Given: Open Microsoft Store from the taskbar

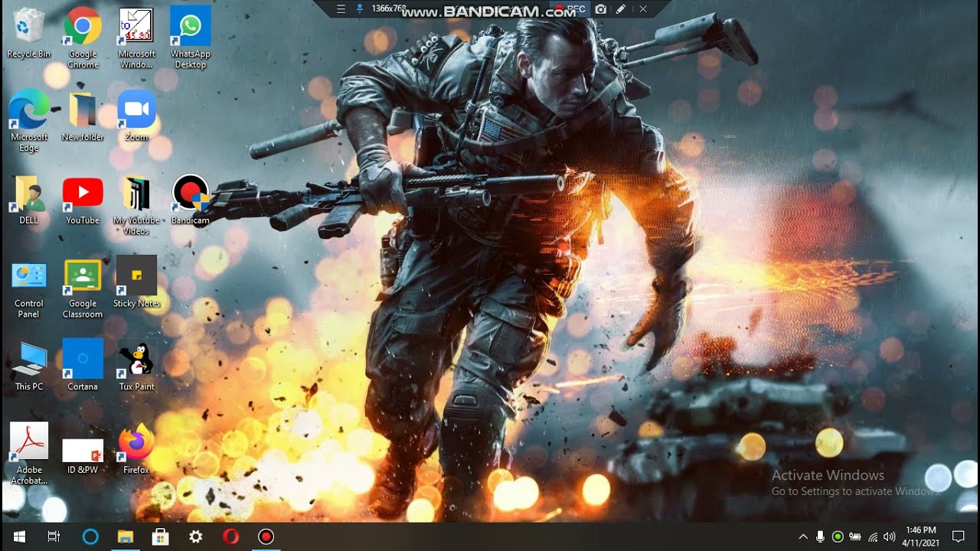Looking at the screenshot, I should (x=160, y=536).
